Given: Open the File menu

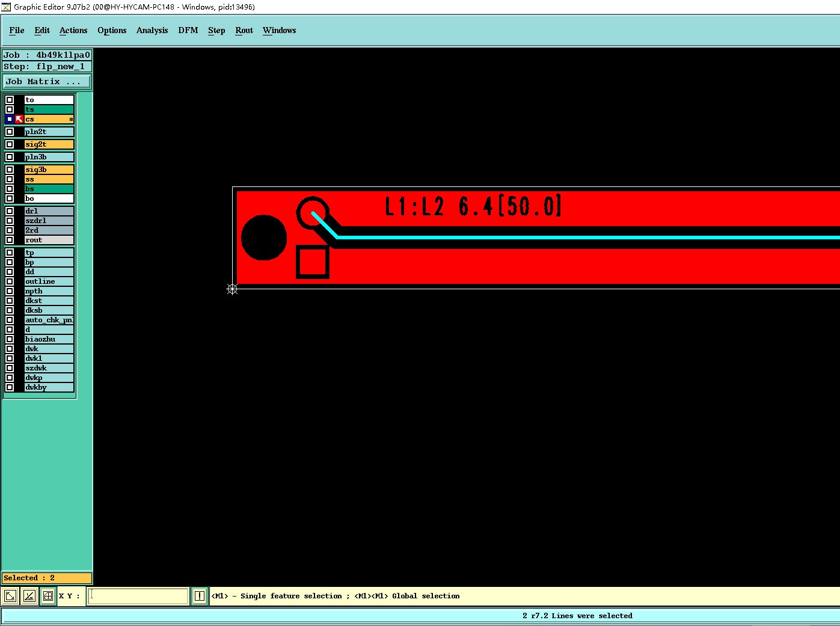Looking at the screenshot, I should 17,30.
